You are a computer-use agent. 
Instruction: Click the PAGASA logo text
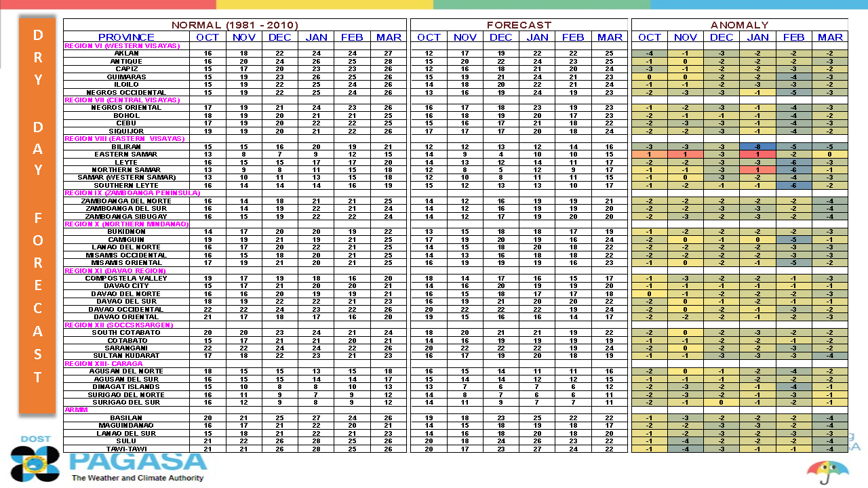click(x=138, y=461)
